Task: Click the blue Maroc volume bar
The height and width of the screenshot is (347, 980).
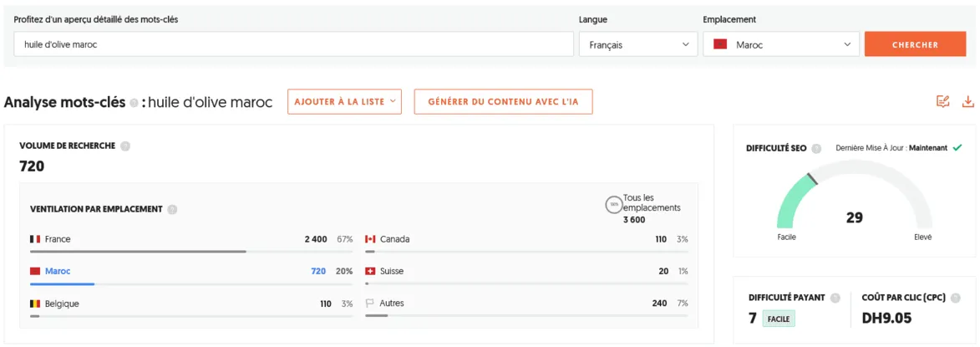Action: pos(63,283)
